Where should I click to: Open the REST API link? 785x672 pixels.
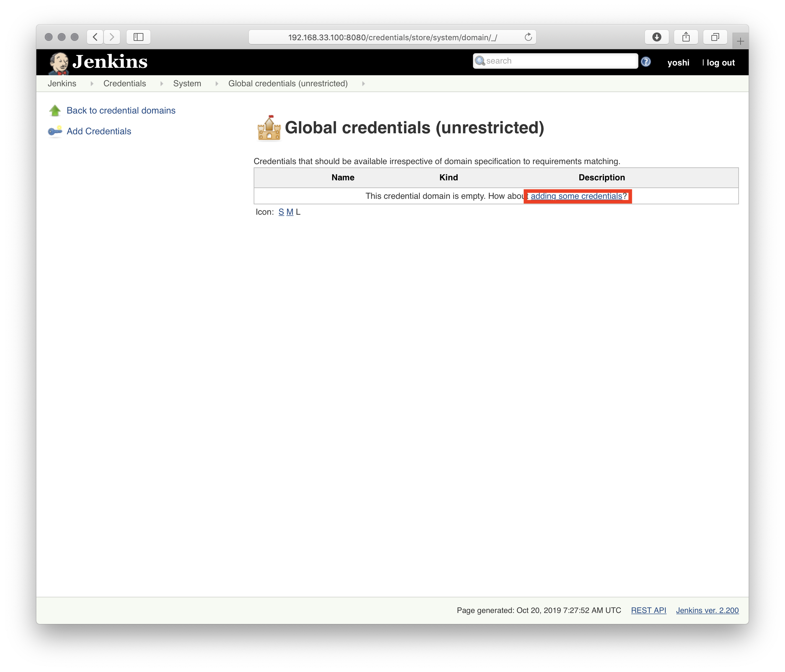[x=648, y=610]
